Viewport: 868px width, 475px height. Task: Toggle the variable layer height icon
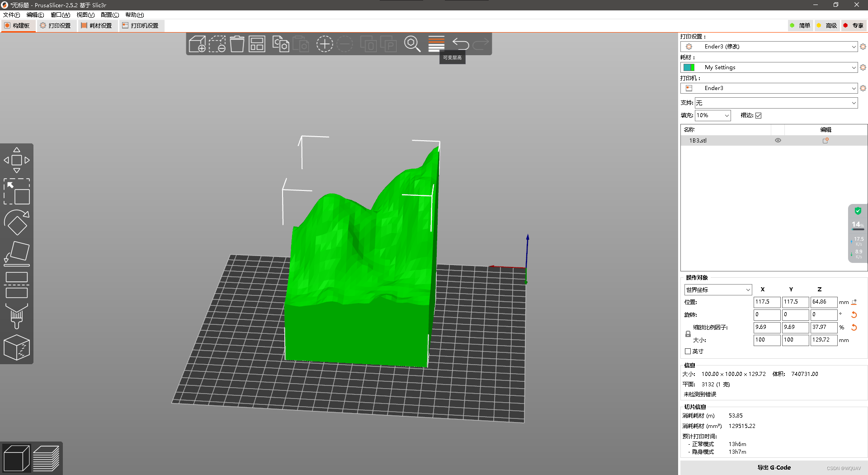(436, 44)
